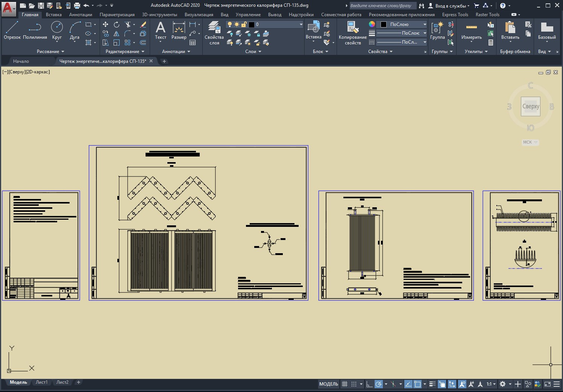The image size is (563, 392).
Task: Click the Текст annotation tool
Action: (161, 30)
